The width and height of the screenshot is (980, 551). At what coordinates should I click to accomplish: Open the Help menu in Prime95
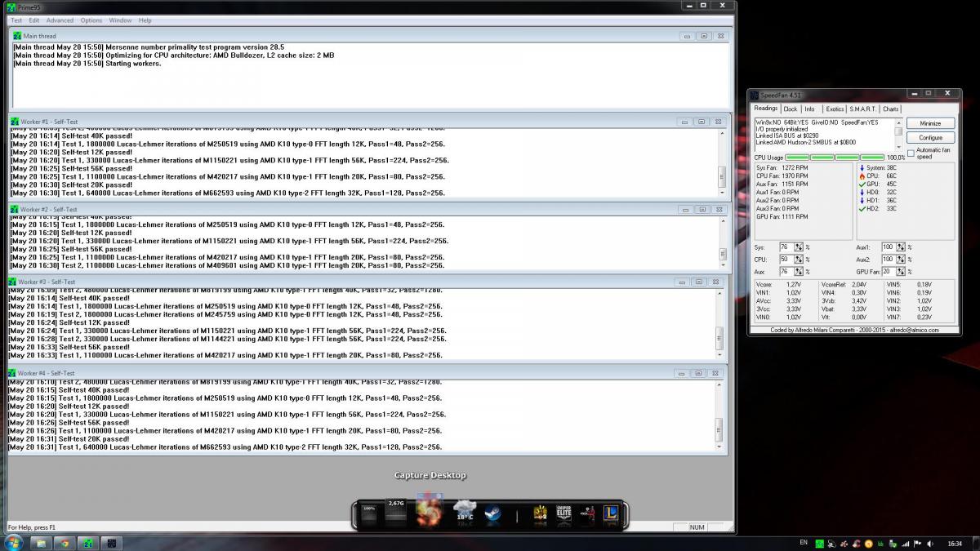[145, 20]
